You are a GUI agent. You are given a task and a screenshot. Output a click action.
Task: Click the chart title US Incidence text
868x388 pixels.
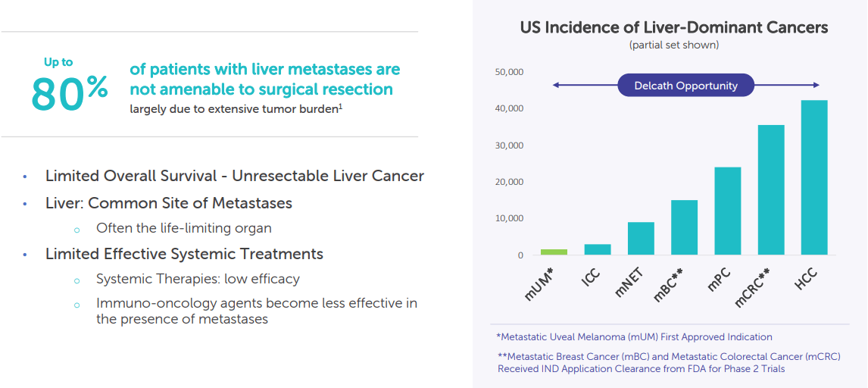(x=673, y=28)
